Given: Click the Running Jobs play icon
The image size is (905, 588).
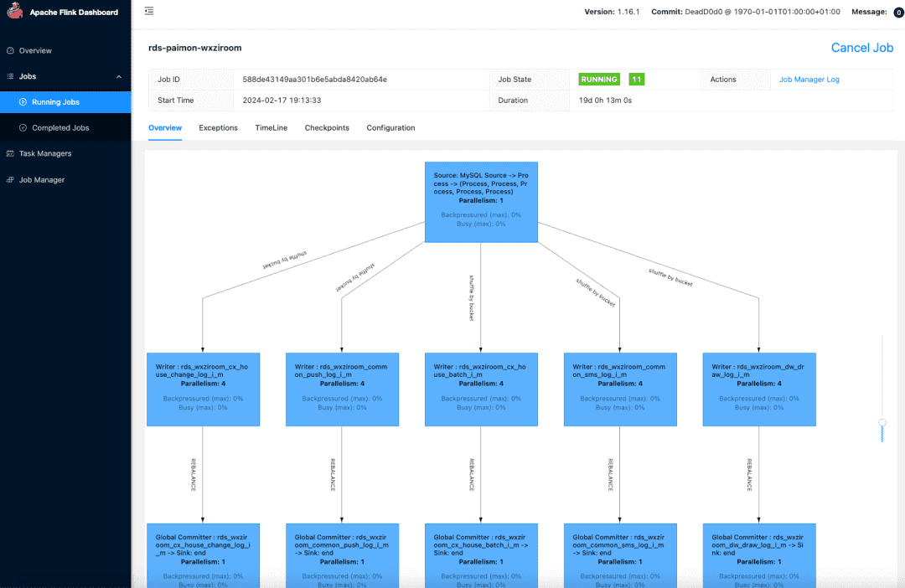Looking at the screenshot, I should pyautogui.click(x=23, y=102).
